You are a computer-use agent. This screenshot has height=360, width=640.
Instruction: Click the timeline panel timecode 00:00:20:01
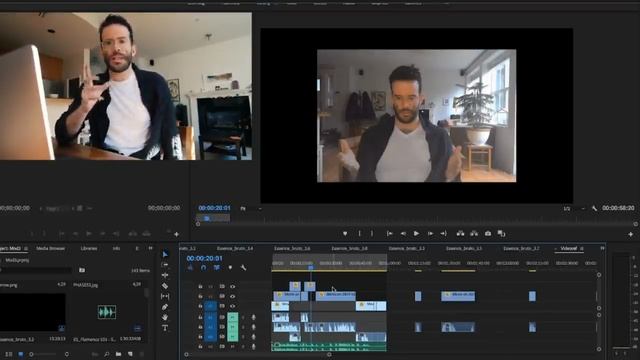(204, 258)
